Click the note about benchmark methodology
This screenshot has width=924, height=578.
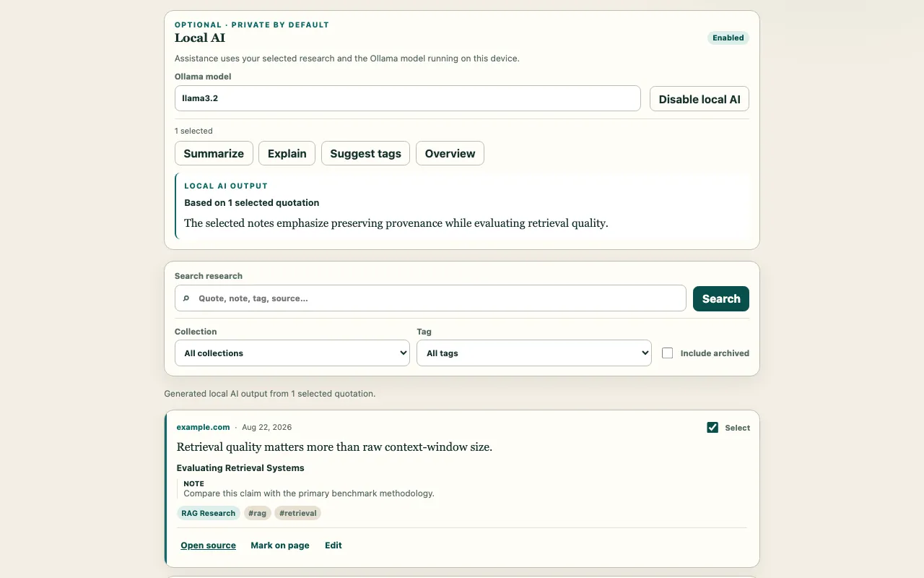coord(309,493)
